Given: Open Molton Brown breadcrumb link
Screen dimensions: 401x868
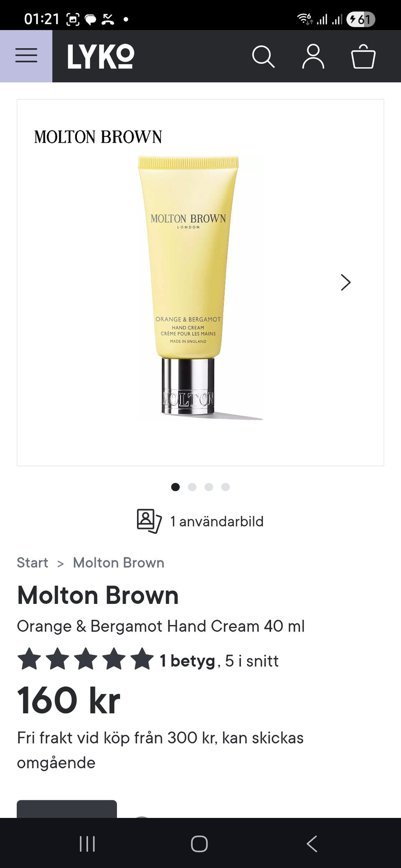Looking at the screenshot, I should (x=119, y=563).
